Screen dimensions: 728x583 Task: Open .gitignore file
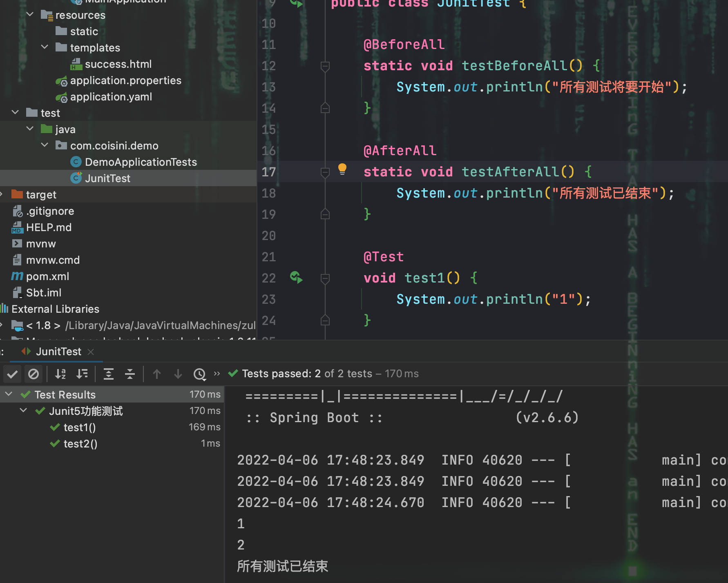[x=50, y=211]
